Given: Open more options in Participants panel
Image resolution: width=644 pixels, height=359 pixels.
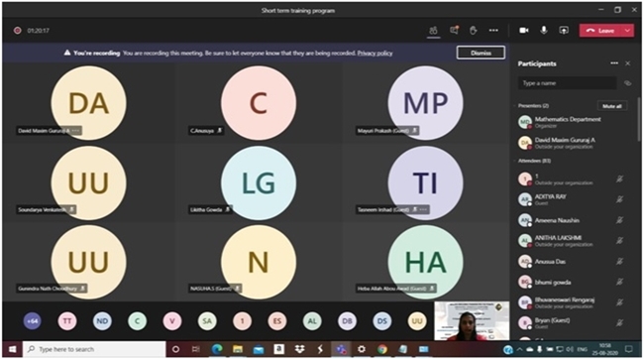Looking at the screenshot, I should pos(614,63).
